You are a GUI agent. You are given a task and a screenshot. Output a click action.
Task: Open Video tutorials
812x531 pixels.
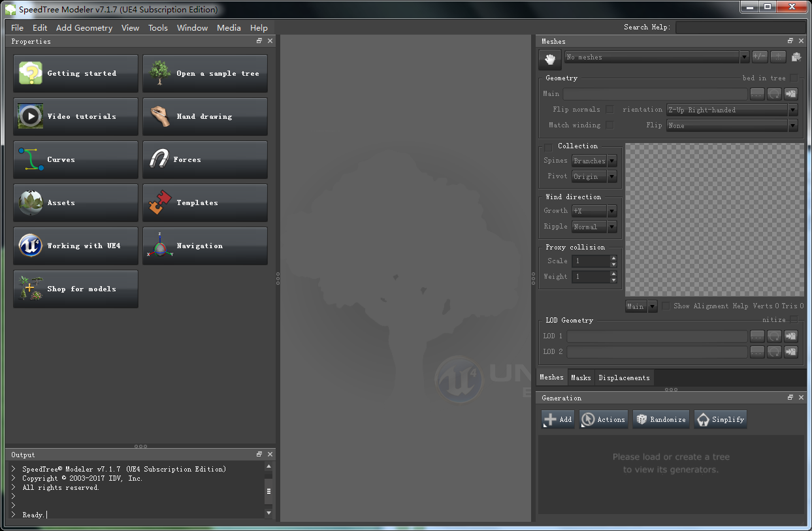point(76,117)
